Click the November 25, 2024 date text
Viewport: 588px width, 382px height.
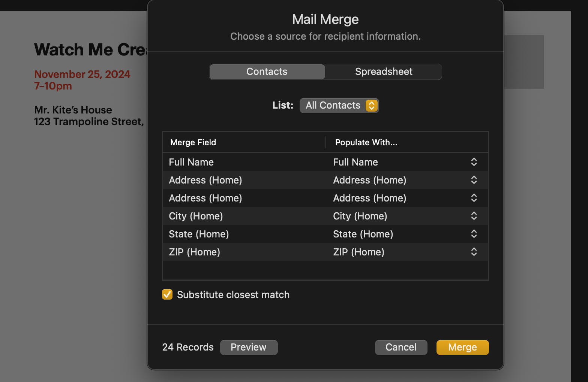coord(82,74)
